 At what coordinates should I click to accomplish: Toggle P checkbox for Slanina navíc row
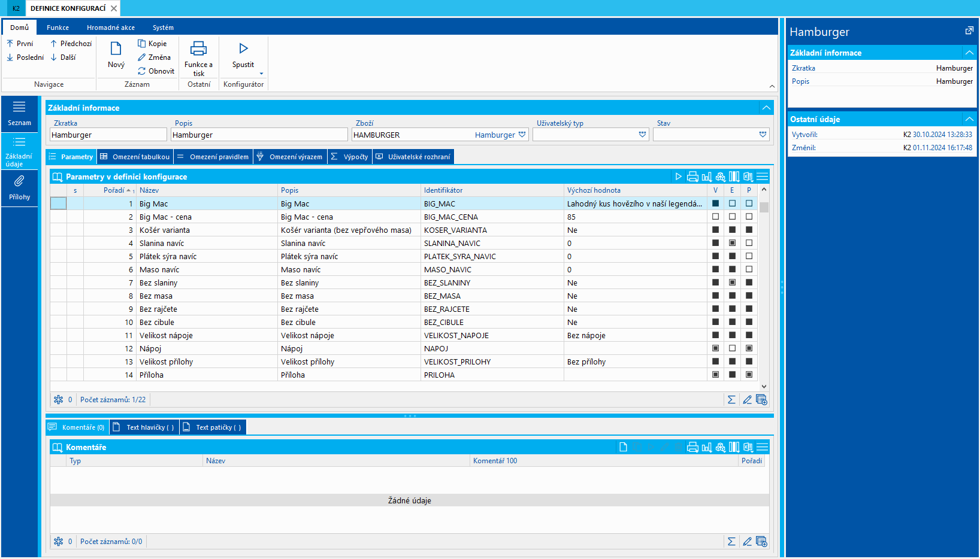pyautogui.click(x=749, y=243)
